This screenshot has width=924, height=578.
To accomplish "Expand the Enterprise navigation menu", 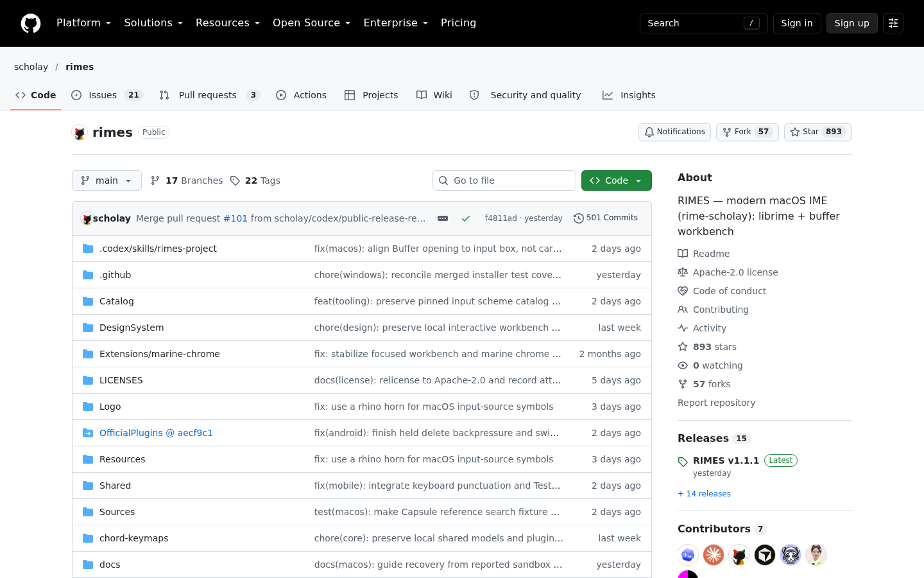I will (x=395, y=23).
